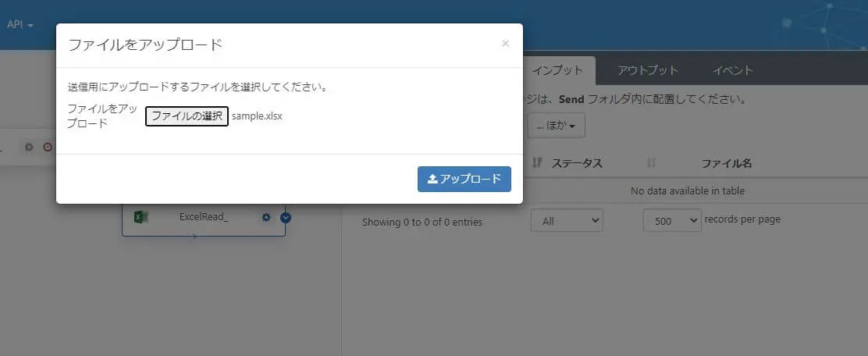This screenshot has height=356, width=868.
Task: Switch to the インプット tab
Action: pos(557,70)
